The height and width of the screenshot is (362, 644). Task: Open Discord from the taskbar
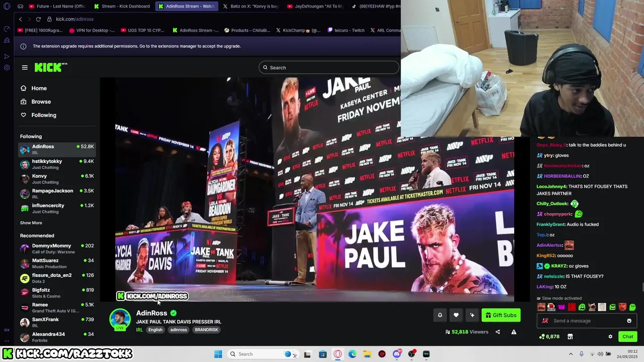[x=397, y=354]
